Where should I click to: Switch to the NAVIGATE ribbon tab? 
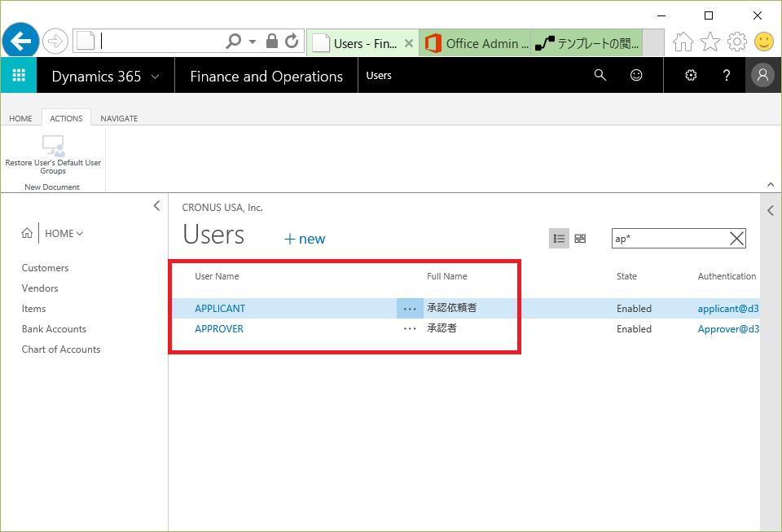[x=119, y=118]
